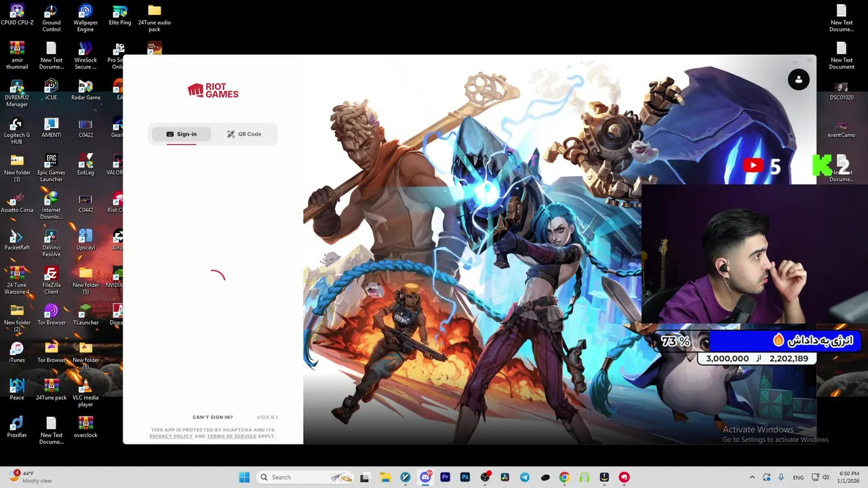Select amir thumnail archive on desktop
Screen dimensions: 868x488
click(17, 56)
